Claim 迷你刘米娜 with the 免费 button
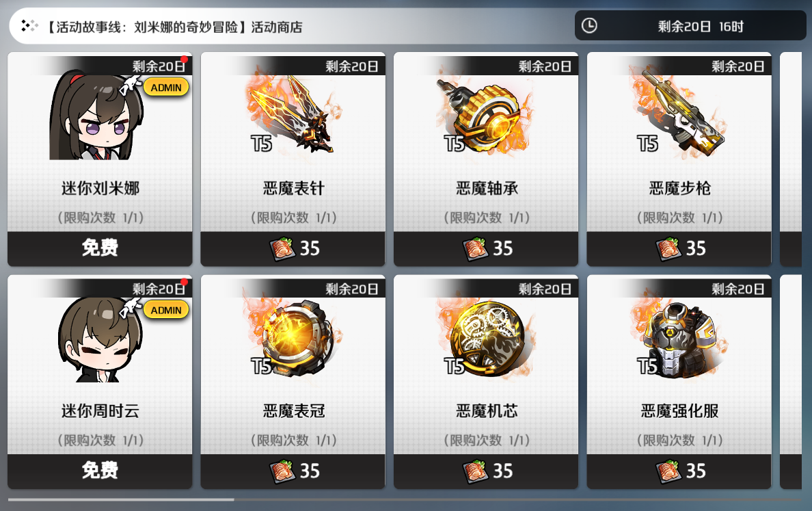The image size is (812, 511). (100, 248)
